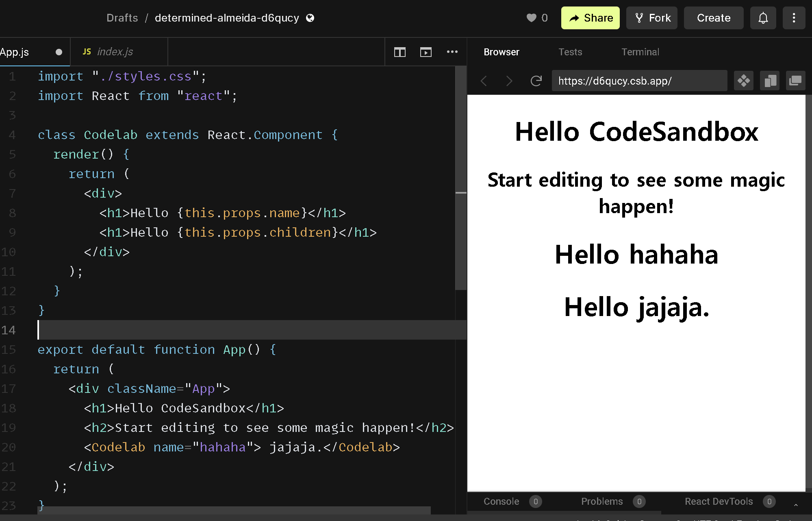Go back in preview browser

point(484,81)
